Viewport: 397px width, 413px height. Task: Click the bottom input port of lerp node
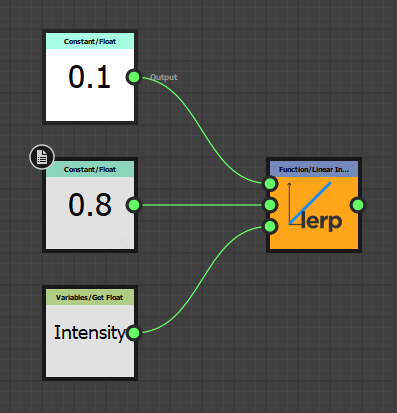[270, 226]
